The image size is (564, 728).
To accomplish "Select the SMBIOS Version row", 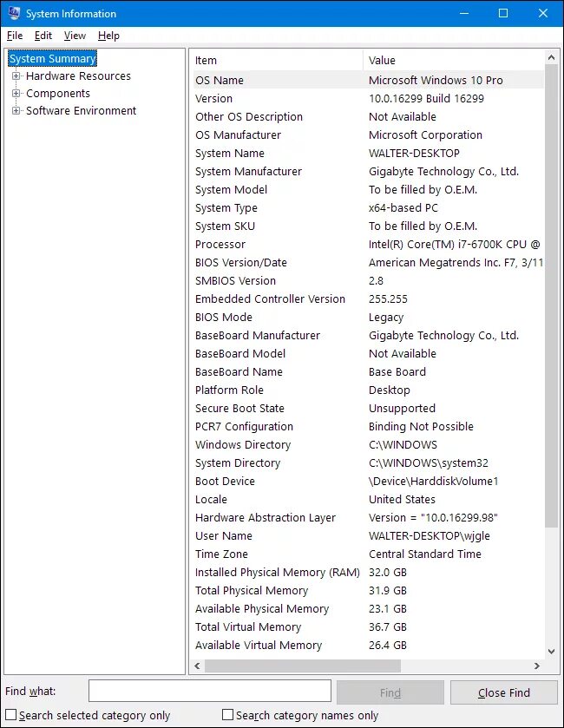I will coord(368,280).
